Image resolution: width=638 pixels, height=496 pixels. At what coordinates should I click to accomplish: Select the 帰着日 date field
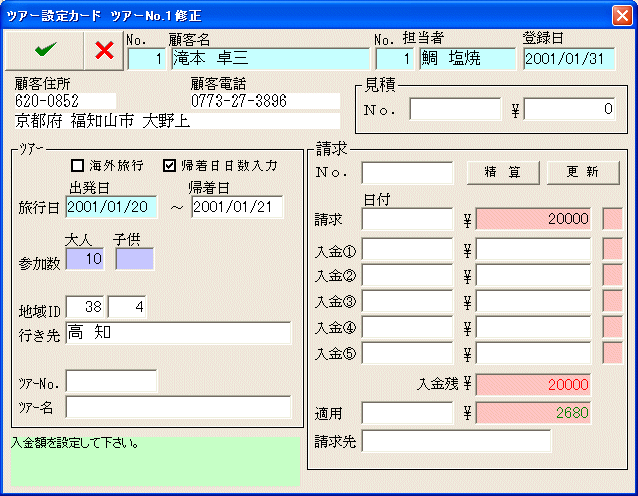[x=237, y=207]
